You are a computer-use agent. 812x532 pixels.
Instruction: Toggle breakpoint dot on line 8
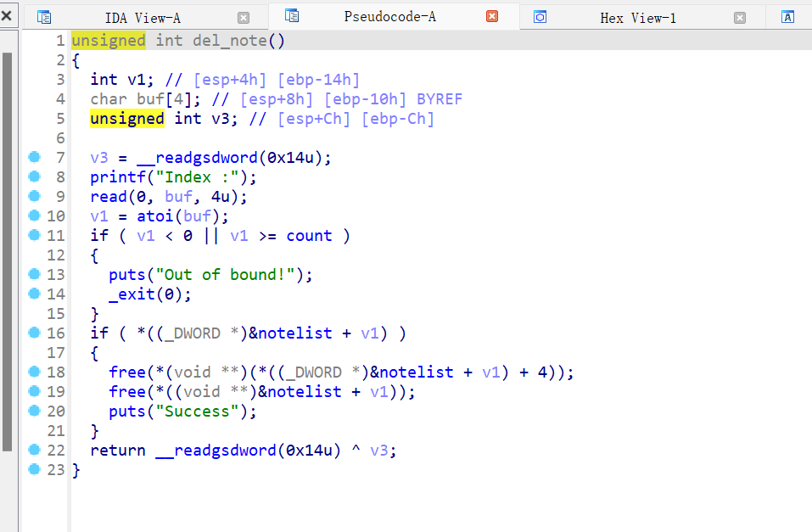pos(34,176)
